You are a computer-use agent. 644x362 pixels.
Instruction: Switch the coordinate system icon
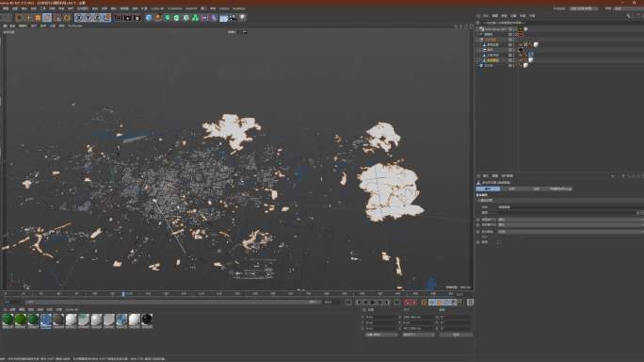coord(106,18)
